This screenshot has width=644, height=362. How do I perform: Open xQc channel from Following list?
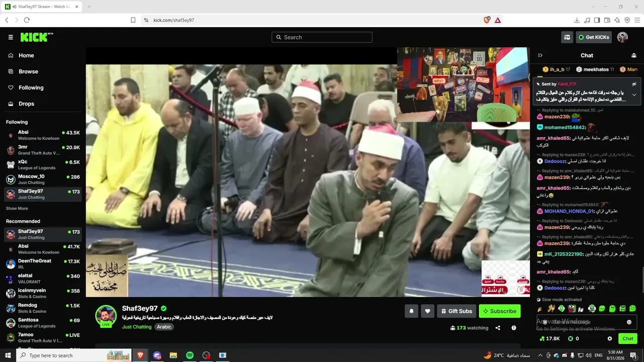43,164
